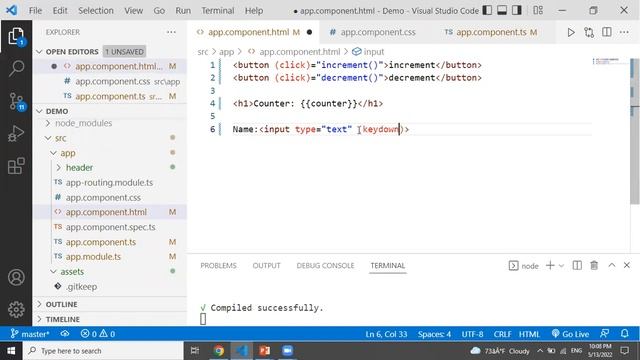This screenshot has width=640, height=360.
Task: Collapse the DEMO folder section
Action: (x=57, y=111)
